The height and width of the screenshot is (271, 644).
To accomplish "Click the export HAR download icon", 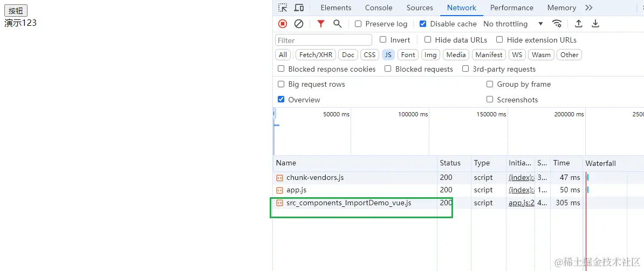I will click(595, 24).
